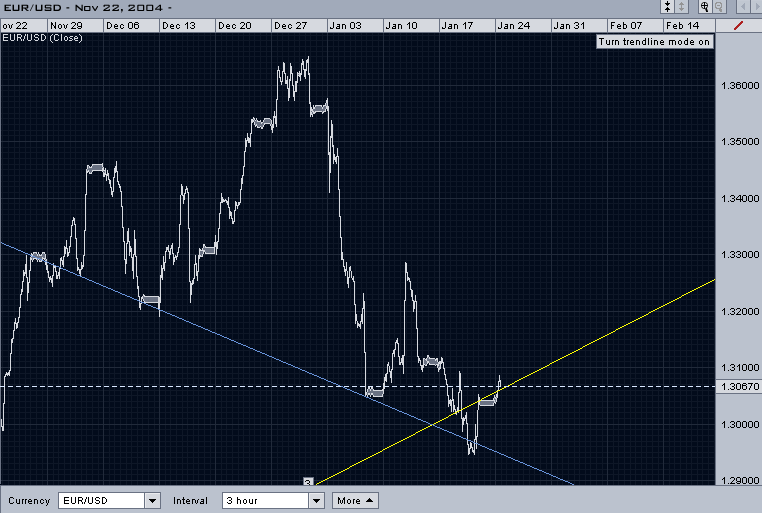
Task: Click the zoom in magnifier icon
Action: tap(704, 7)
